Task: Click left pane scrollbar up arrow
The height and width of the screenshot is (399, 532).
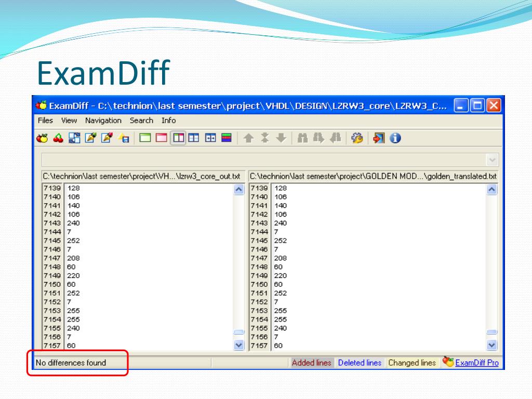Action: (239, 189)
